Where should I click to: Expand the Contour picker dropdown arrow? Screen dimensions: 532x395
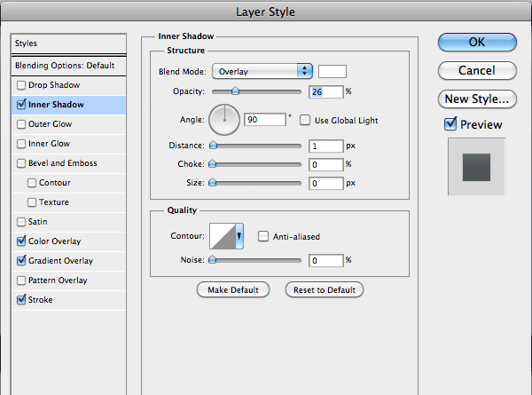click(239, 236)
